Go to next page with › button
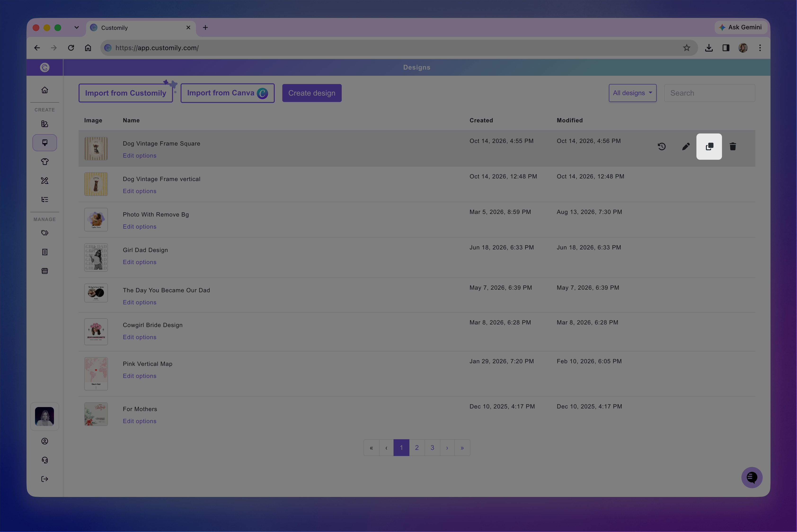The image size is (797, 532). coord(447,448)
